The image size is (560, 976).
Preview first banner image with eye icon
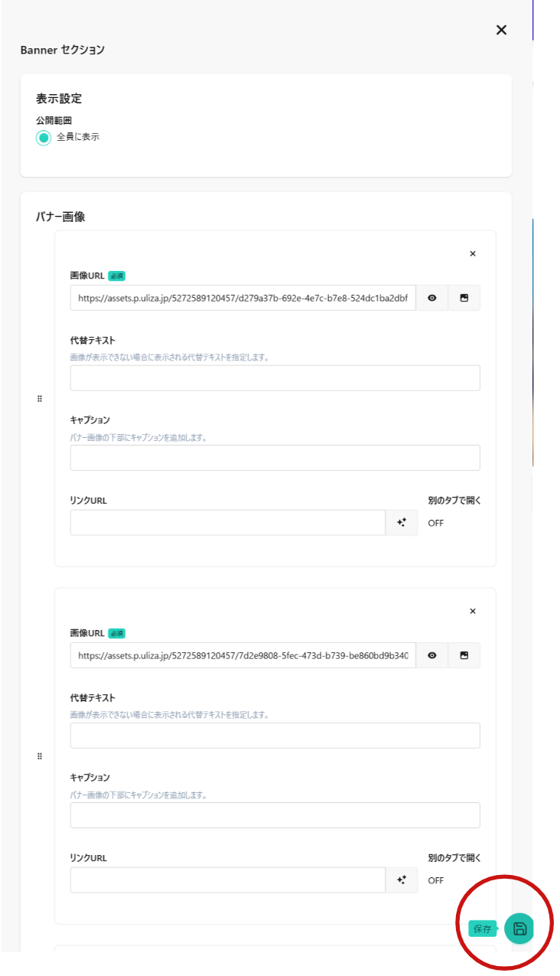click(x=432, y=298)
